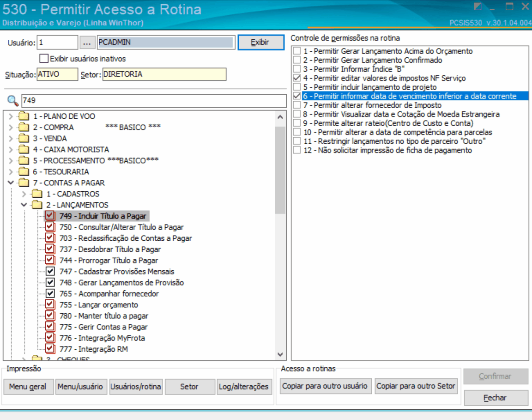Screen dimensions: 532x420
Task: Toggle Exibir usuários inativos checkbox
Action: coord(44,58)
